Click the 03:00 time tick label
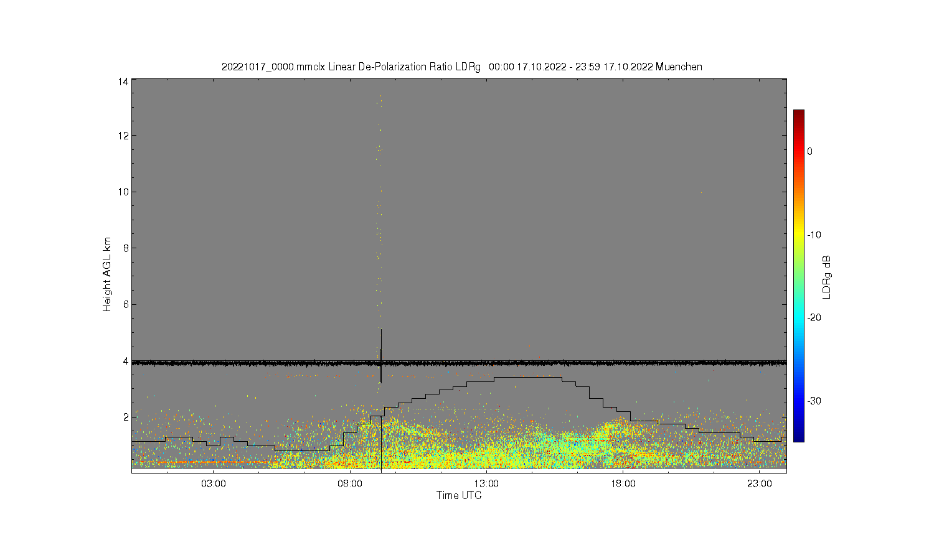The image size is (934, 560). tap(214, 483)
